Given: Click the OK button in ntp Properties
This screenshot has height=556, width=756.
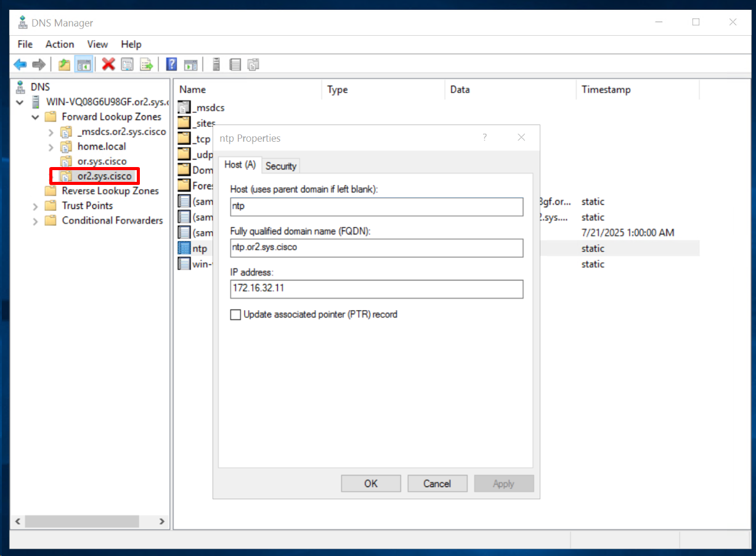Looking at the screenshot, I should tap(371, 483).
